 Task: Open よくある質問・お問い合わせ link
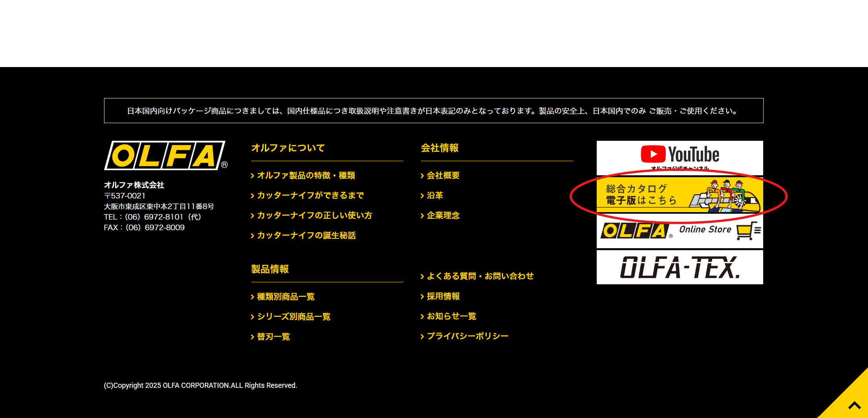click(480, 276)
